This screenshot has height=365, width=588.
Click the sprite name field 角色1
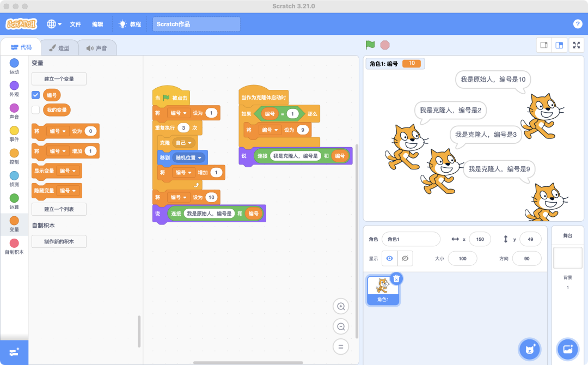(411, 239)
